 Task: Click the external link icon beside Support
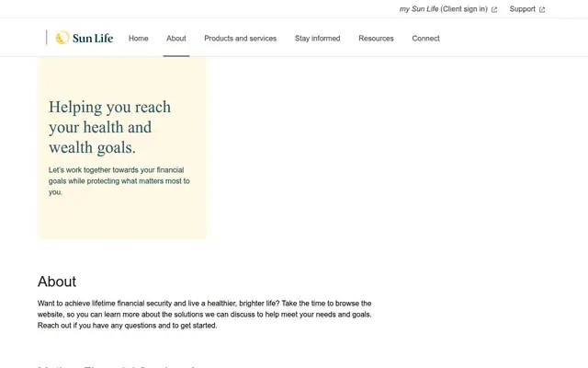(542, 10)
